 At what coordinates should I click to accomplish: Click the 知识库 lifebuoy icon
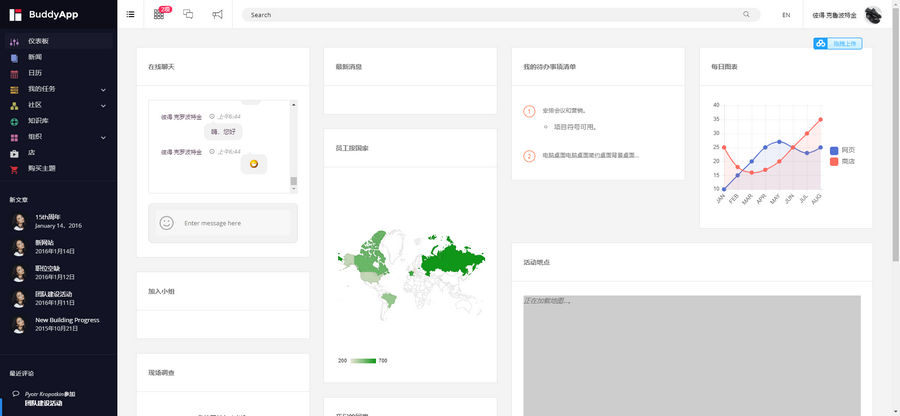point(14,122)
